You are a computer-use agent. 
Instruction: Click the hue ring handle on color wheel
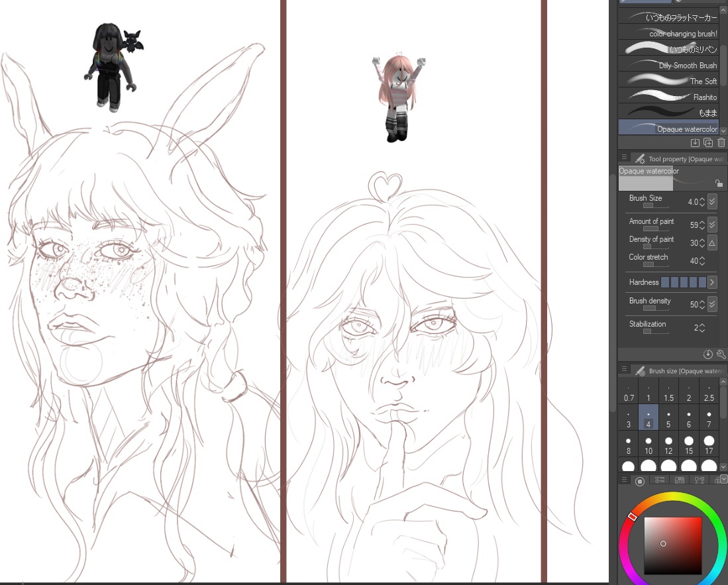[x=633, y=517]
